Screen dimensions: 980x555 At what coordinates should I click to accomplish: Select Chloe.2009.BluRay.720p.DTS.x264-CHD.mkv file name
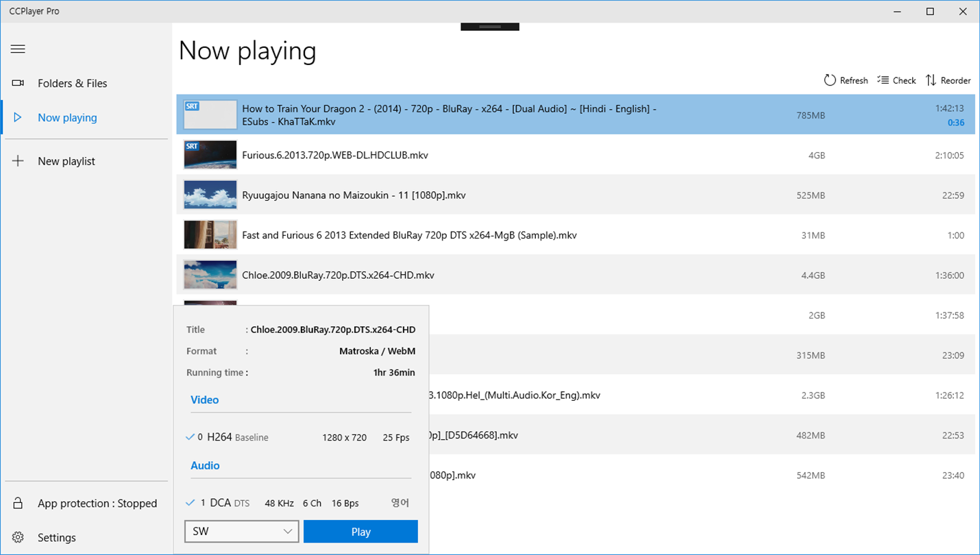(338, 275)
